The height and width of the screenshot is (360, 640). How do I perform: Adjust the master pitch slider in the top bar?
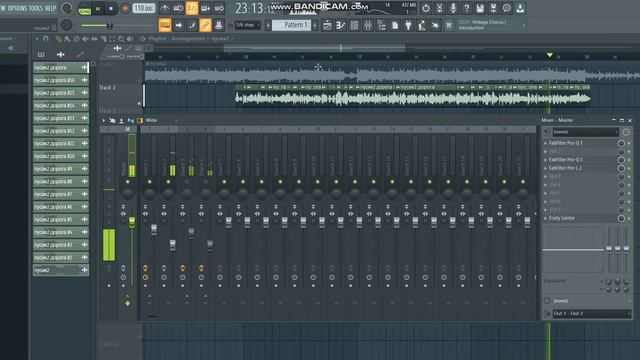tap(109, 26)
